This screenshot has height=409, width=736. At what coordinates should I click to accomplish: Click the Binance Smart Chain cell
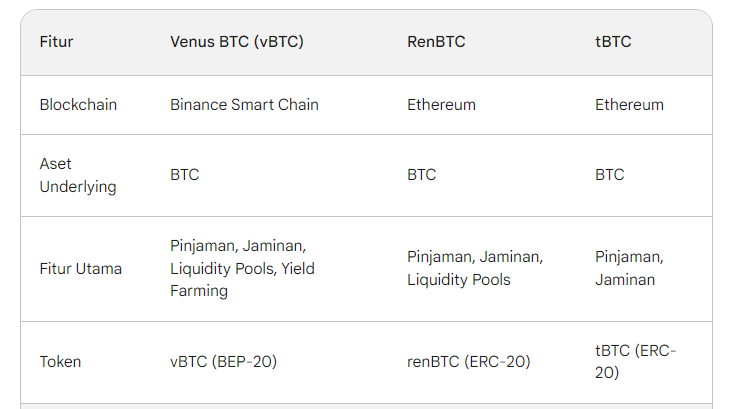(244, 105)
